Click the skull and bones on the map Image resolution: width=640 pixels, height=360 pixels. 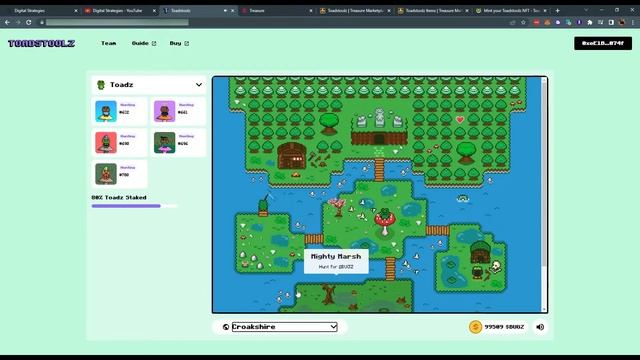(496, 267)
